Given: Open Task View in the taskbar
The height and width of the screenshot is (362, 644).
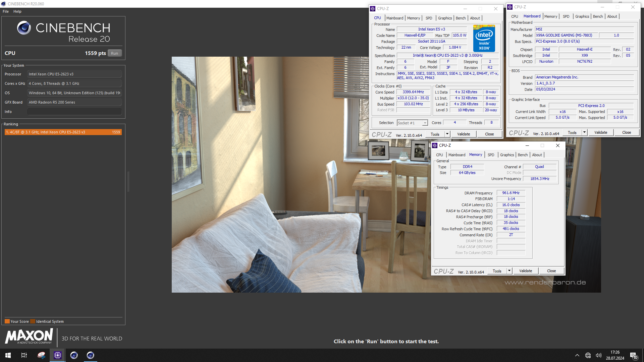Looking at the screenshot, I should 24,355.
